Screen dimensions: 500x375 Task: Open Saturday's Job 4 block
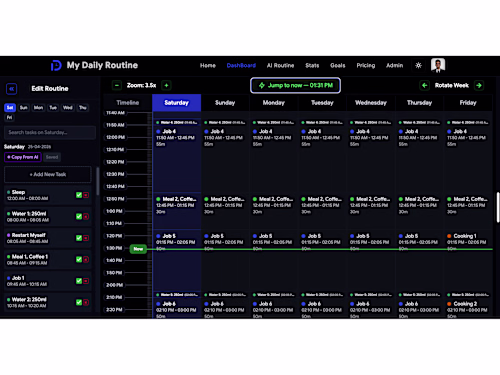point(177,159)
